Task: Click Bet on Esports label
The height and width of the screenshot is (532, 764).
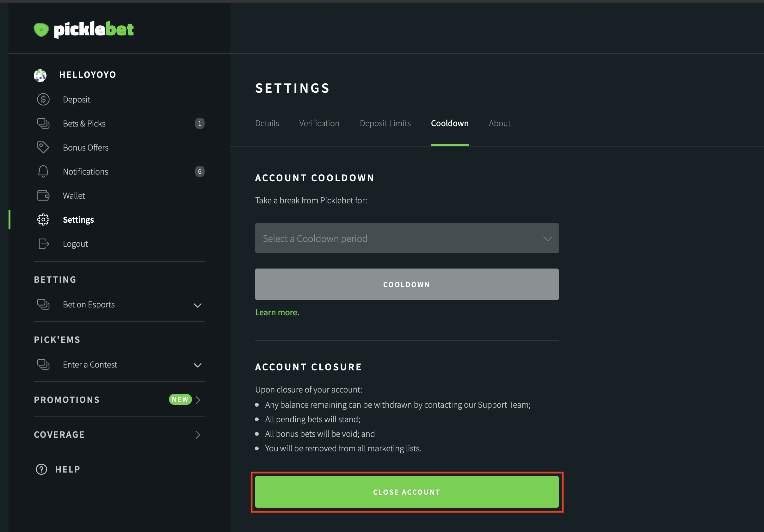Action: (x=89, y=304)
